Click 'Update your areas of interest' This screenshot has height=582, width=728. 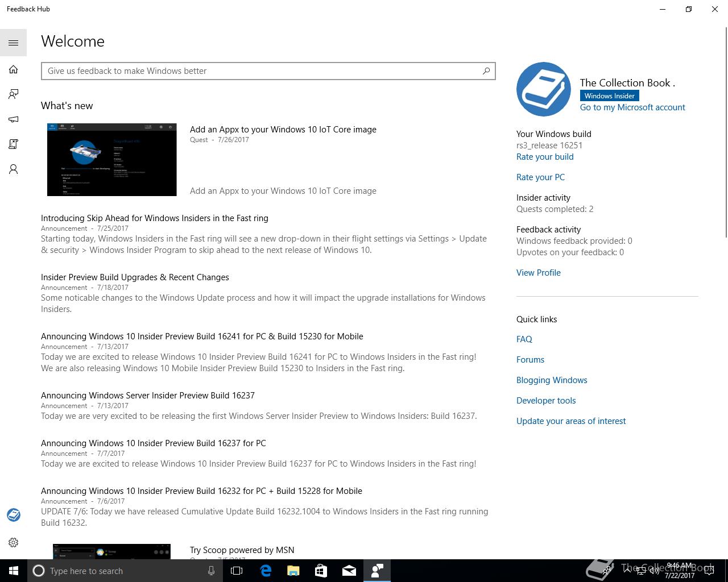[571, 421]
